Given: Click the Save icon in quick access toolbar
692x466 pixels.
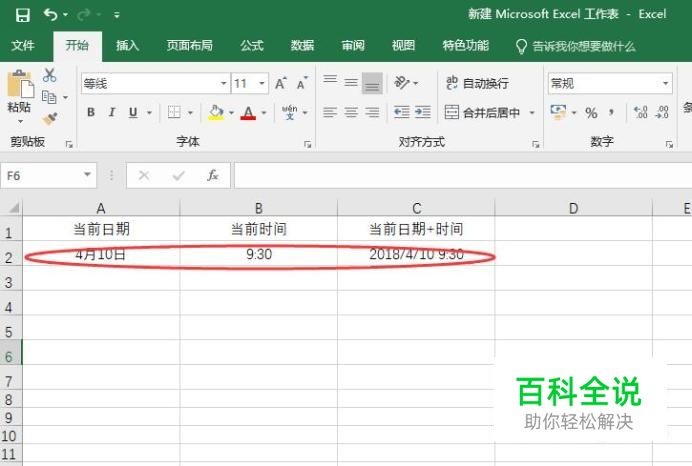Looking at the screenshot, I should [23, 15].
